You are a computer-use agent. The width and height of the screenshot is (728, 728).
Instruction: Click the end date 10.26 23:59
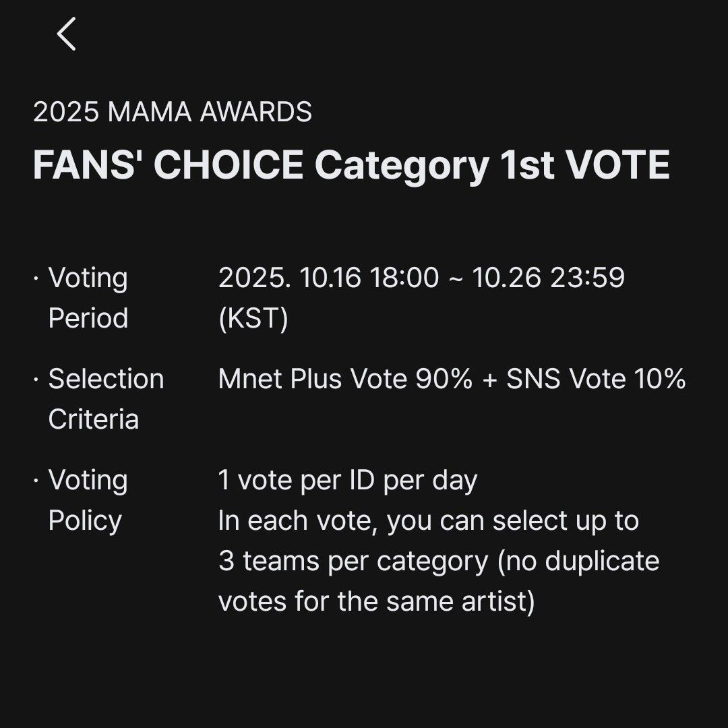pos(548,278)
